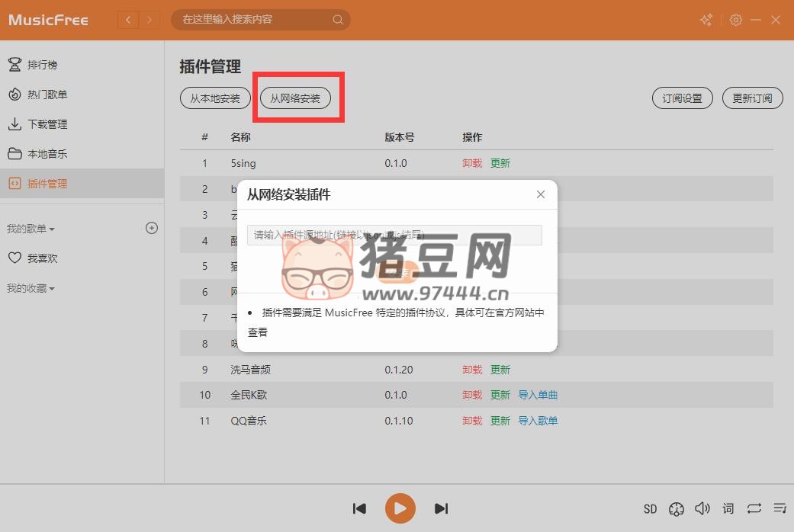Open the theme sparkle icon

point(706,20)
